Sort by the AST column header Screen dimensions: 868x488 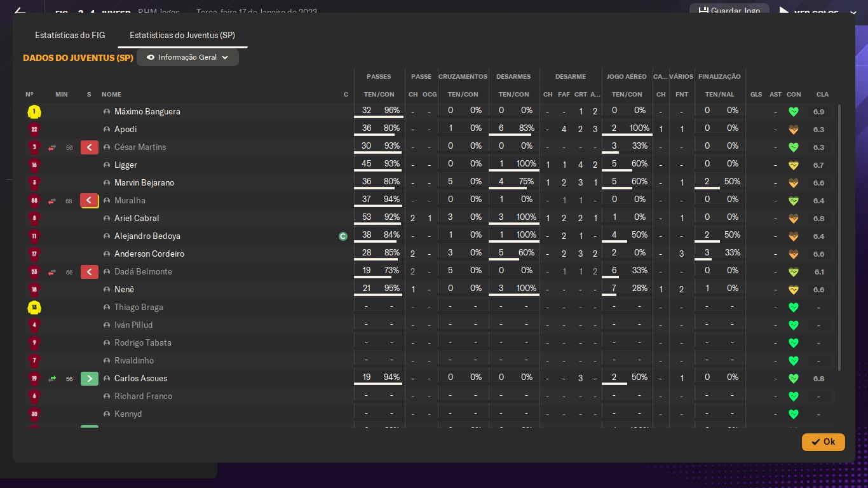775,95
